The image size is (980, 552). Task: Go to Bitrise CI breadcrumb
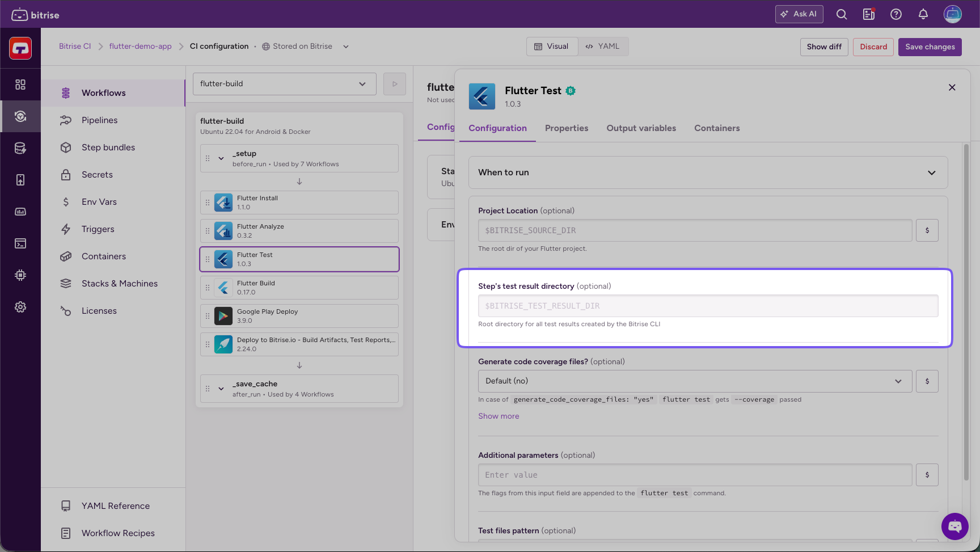pyautogui.click(x=75, y=47)
